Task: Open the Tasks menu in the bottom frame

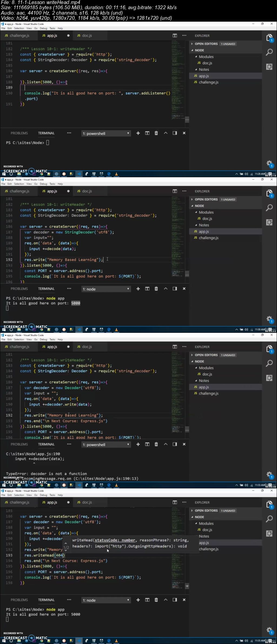Action: coord(52,495)
